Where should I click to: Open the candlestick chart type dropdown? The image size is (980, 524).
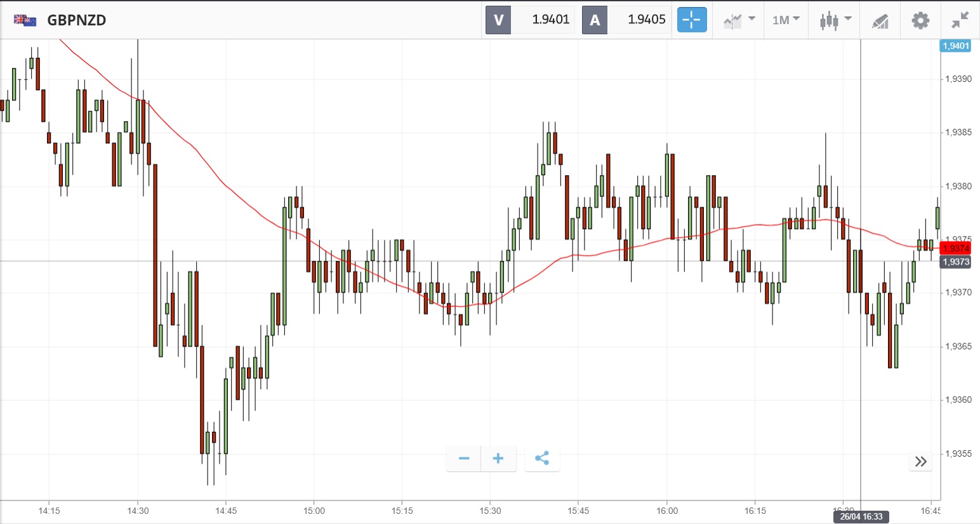pos(835,20)
